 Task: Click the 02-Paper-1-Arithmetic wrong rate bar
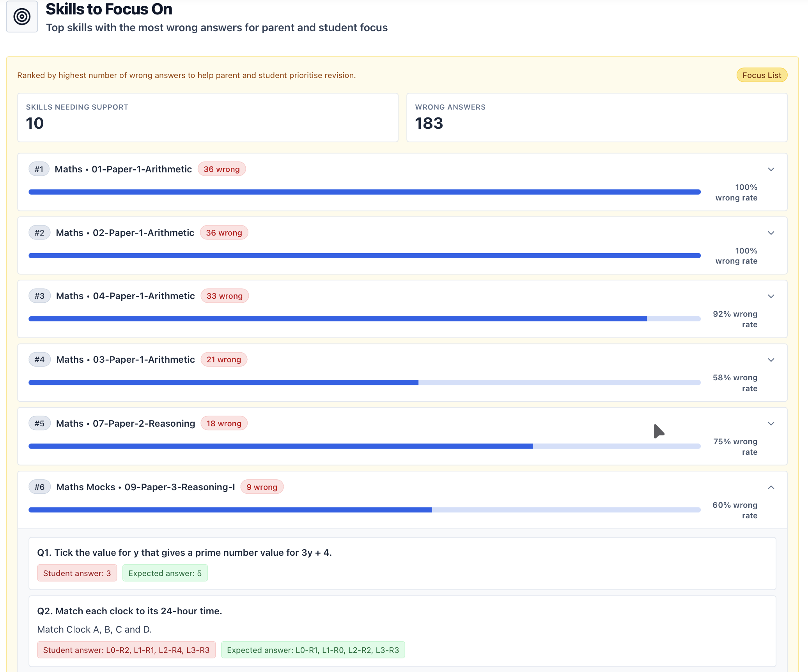[x=365, y=255]
